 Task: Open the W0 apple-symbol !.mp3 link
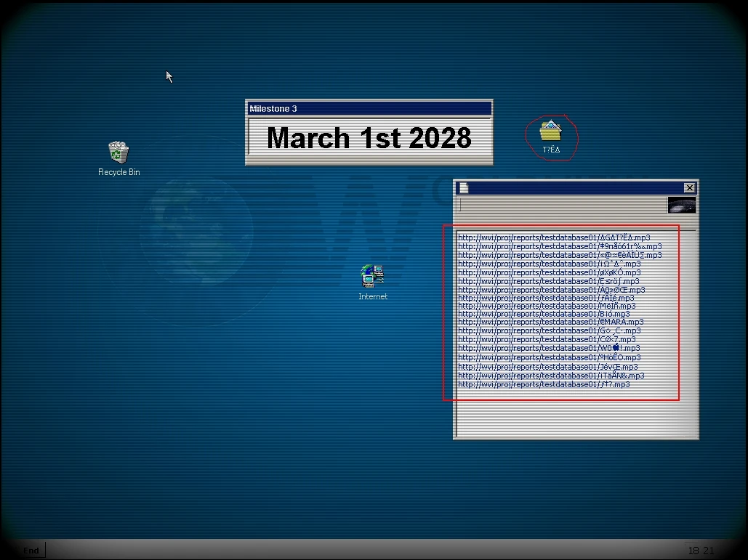[549, 348]
